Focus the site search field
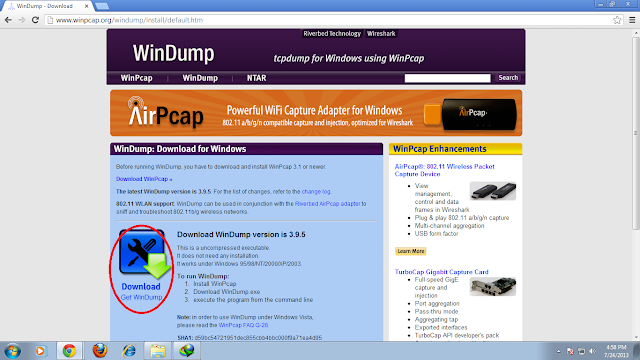The width and height of the screenshot is (640, 360). (447, 78)
